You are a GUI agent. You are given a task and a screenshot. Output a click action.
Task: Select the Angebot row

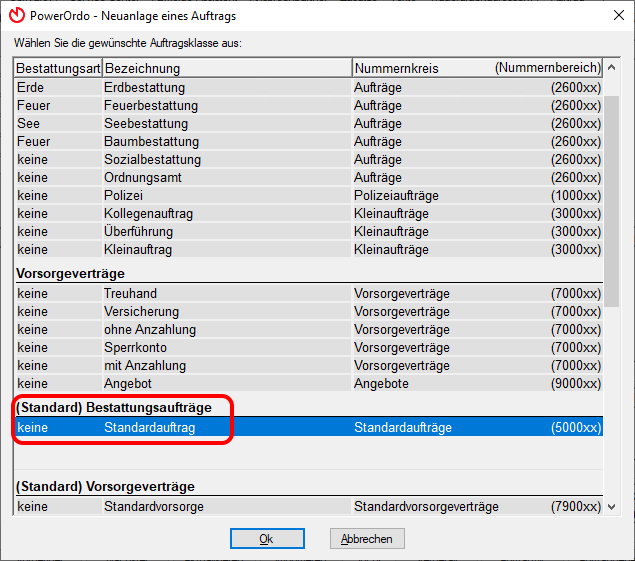pyautogui.click(x=309, y=384)
